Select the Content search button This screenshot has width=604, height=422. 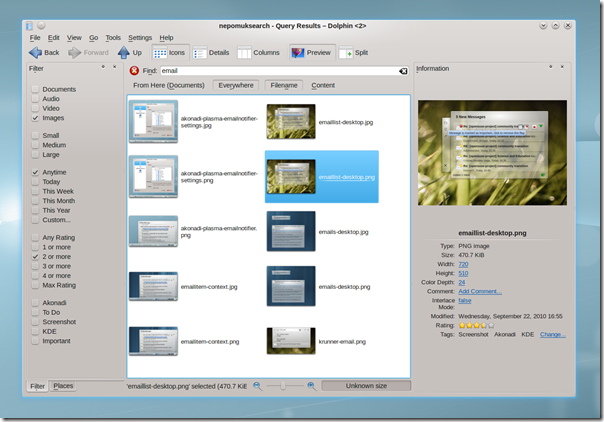coord(322,86)
